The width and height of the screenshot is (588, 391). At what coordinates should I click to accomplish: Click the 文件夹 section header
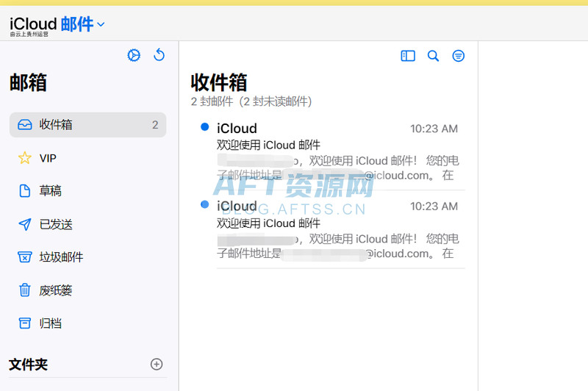pos(28,365)
